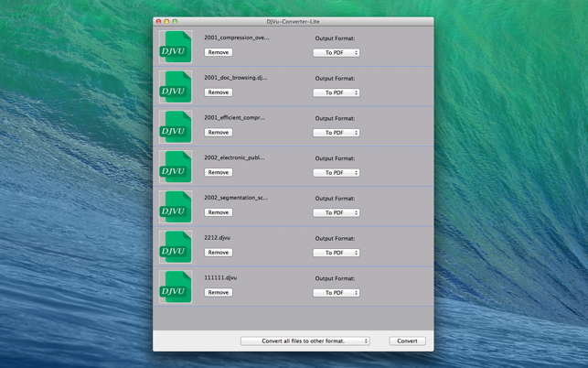The height and width of the screenshot is (368, 588).
Task: Minimize the DjVu-Converter-Lite window
Action: (x=166, y=21)
